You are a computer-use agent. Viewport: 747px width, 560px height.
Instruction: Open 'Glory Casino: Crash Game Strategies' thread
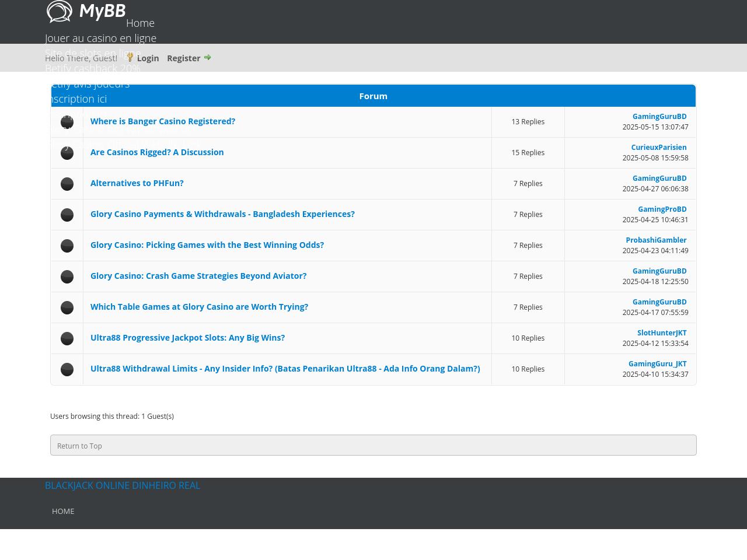pyautogui.click(x=198, y=276)
